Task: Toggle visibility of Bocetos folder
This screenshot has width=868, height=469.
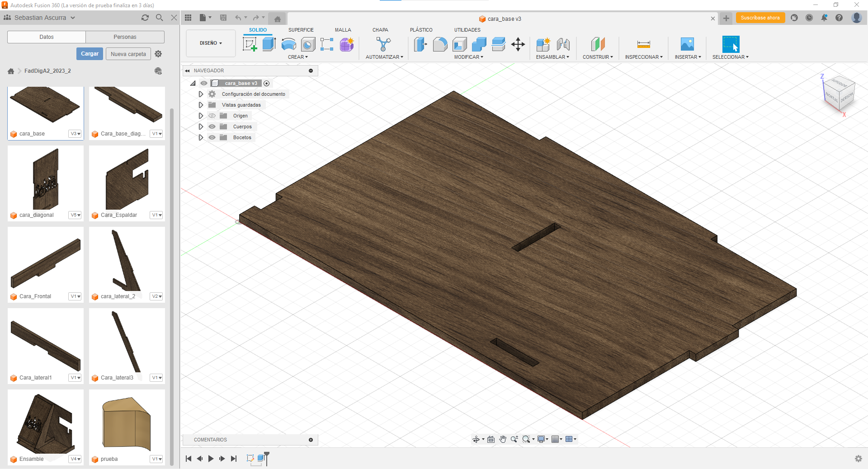Action: (x=212, y=137)
